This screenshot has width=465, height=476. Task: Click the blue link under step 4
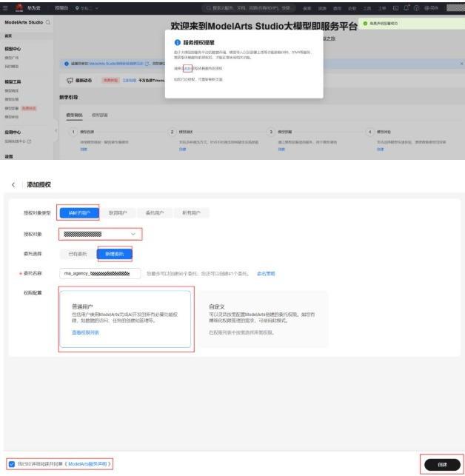pyautogui.click(x=380, y=149)
